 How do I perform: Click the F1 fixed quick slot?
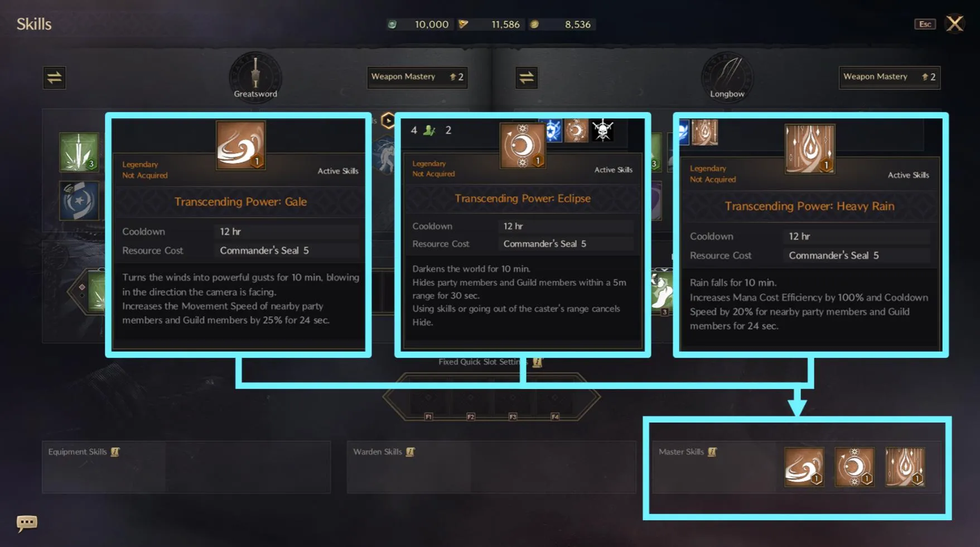click(x=428, y=401)
